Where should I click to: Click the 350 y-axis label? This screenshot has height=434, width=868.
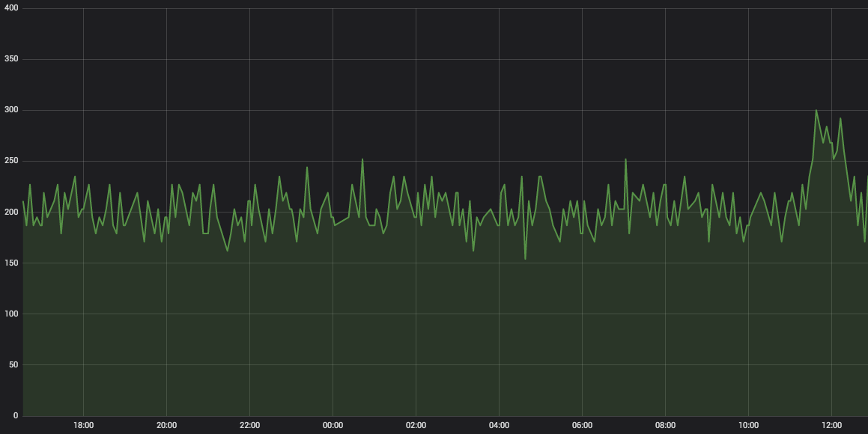point(11,58)
